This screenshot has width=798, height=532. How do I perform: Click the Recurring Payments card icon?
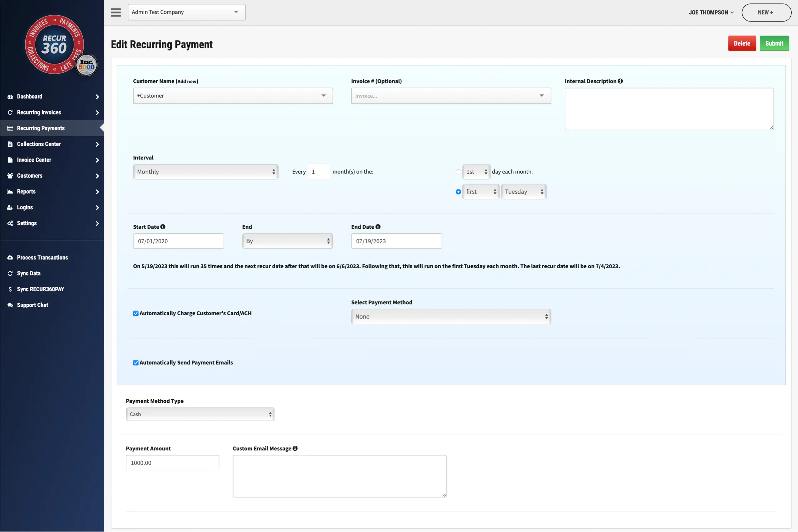(x=10, y=128)
